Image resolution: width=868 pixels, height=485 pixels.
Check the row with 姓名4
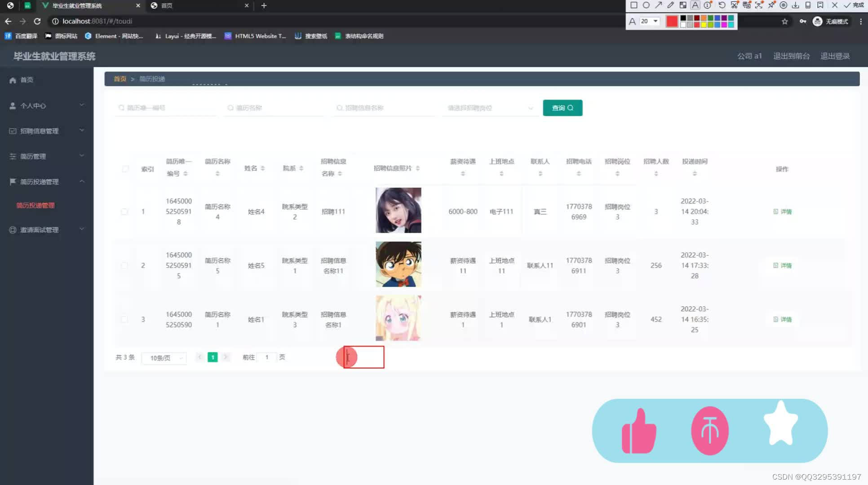click(124, 212)
